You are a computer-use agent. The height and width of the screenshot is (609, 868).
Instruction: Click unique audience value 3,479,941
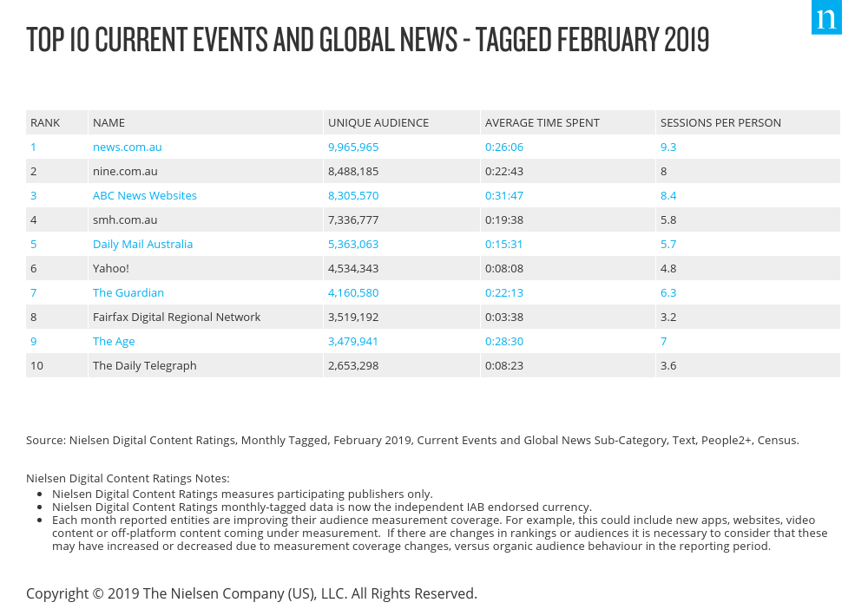[x=353, y=342]
